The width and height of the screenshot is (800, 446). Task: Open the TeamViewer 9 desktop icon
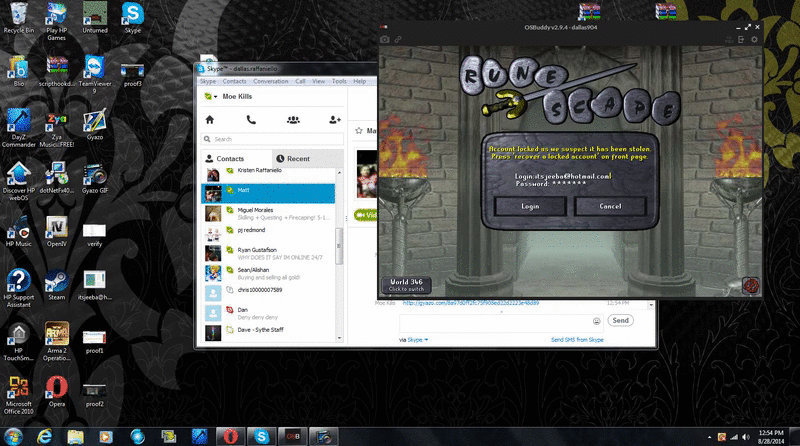[94, 75]
